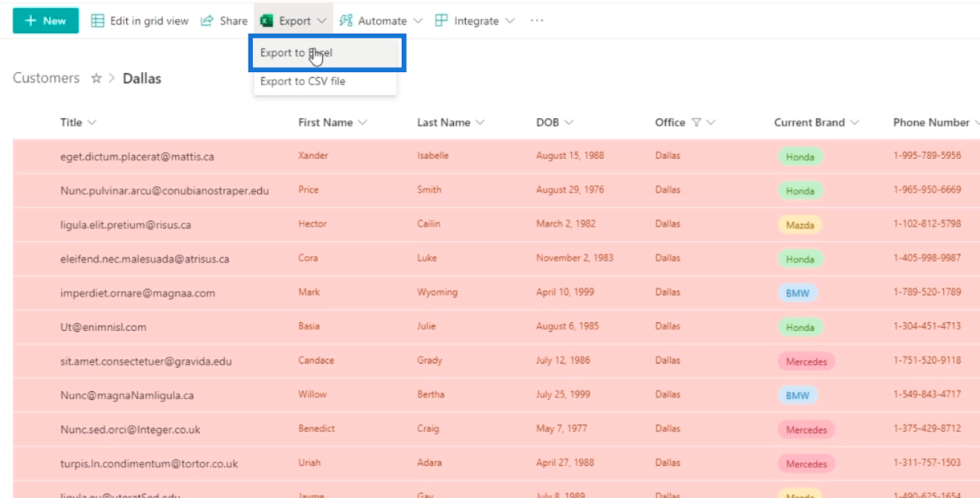Viewport: 980px width, 498px height.
Task: Go to Customers breadcrumb link
Action: (x=47, y=78)
